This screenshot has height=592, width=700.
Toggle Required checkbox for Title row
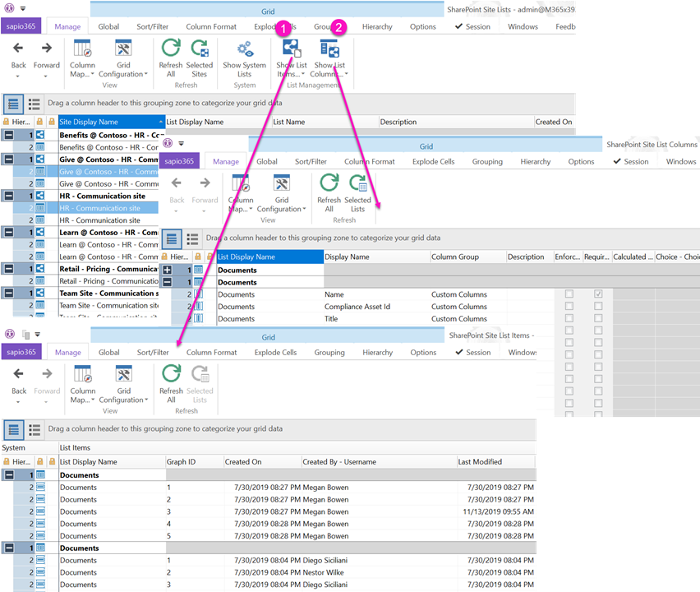click(x=598, y=318)
